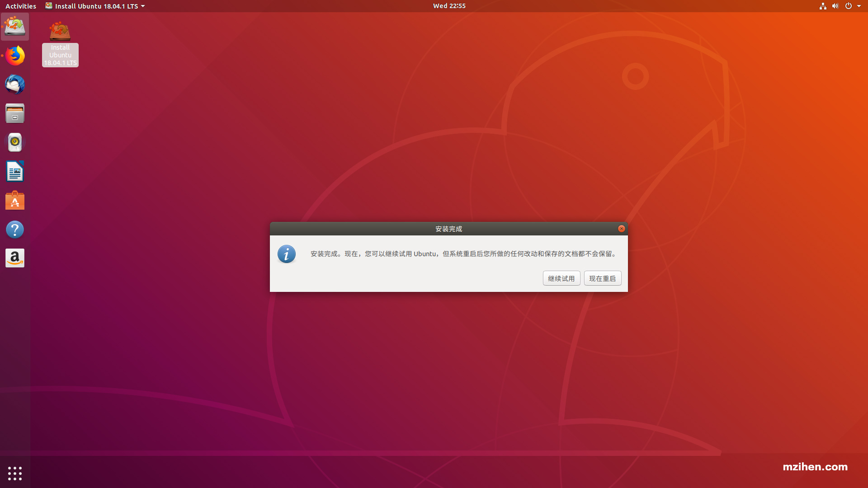Open Ubuntu Software store icon
The height and width of the screenshot is (488, 868).
pyautogui.click(x=15, y=200)
